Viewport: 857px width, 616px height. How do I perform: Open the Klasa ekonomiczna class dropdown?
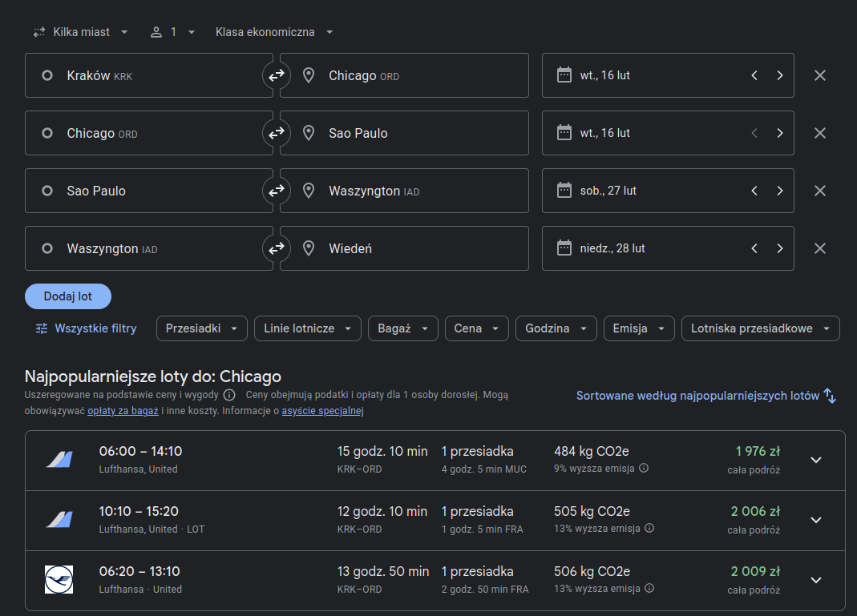(x=274, y=32)
